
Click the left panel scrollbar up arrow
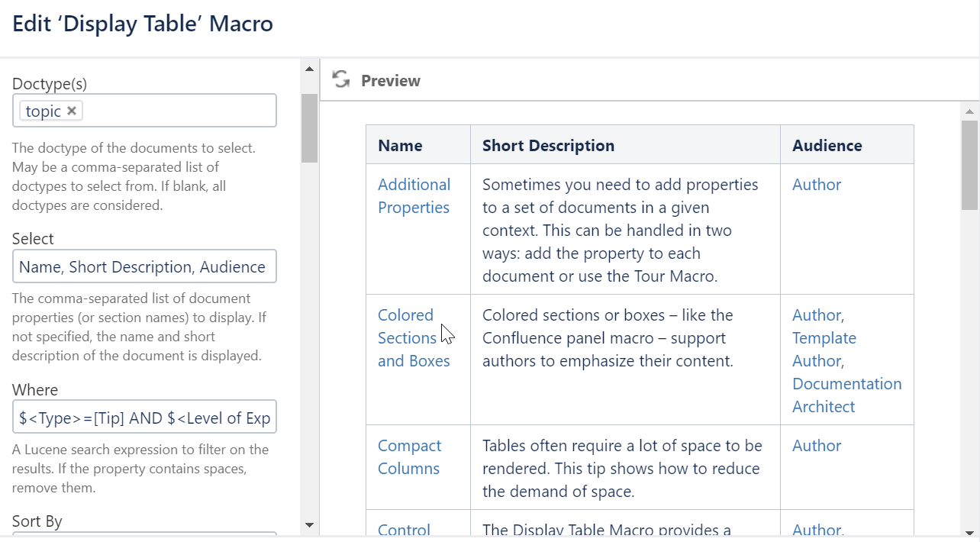(x=309, y=68)
